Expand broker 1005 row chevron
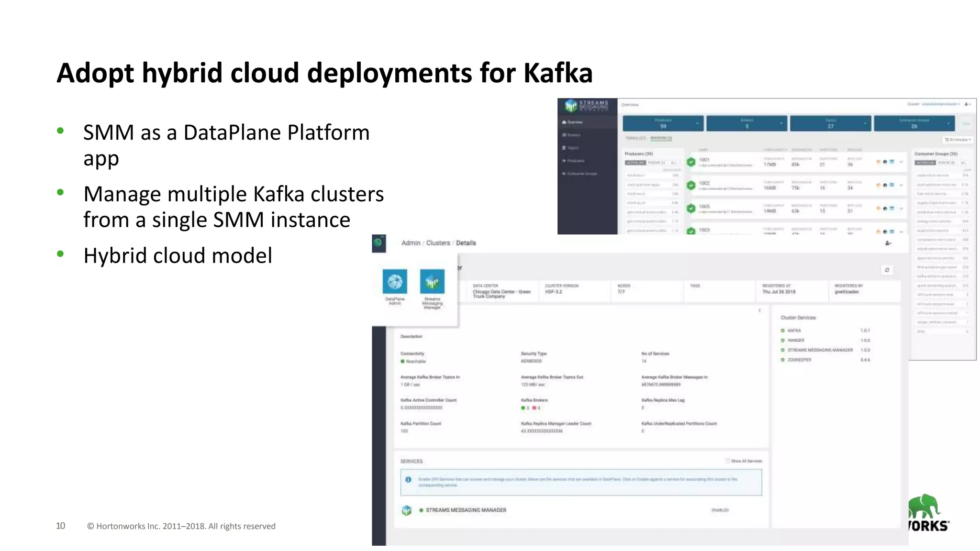This screenshot has height=551, width=980. [x=901, y=209]
